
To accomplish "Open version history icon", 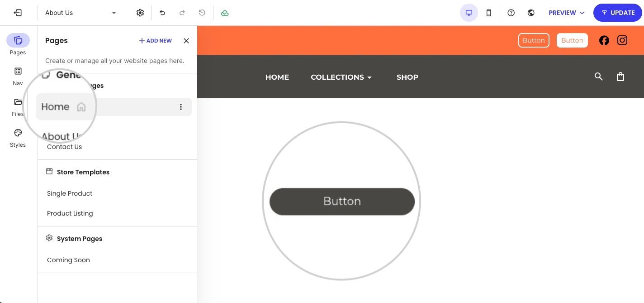I will pos(202,13).
